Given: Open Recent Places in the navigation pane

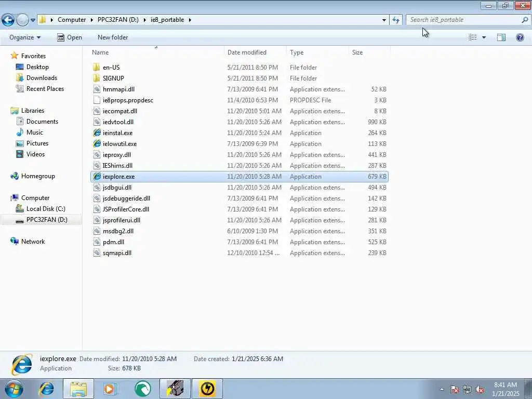Looking at the screenshot, I should (x=45, y=88).
